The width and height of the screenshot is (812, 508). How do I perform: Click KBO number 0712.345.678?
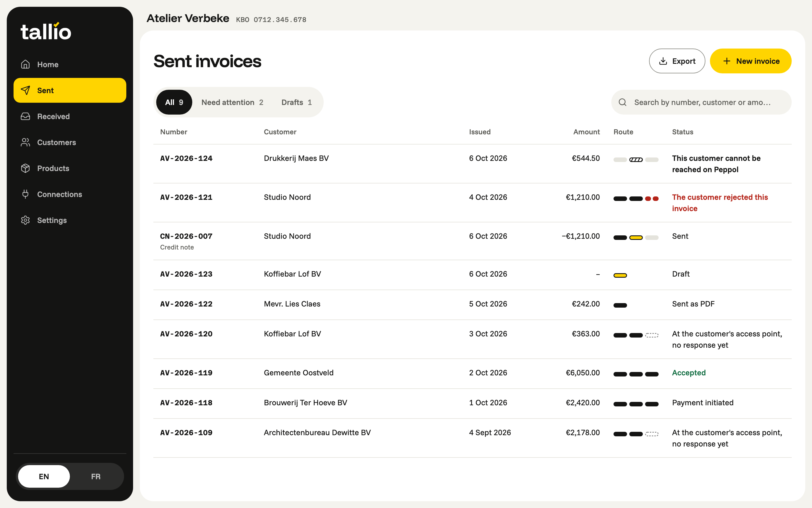[x=280, y=19]
